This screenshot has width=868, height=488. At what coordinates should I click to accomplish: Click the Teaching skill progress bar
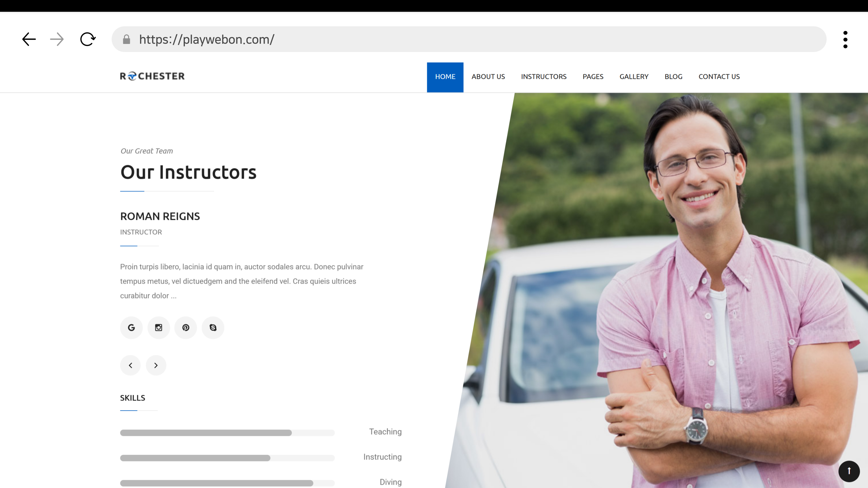click(227, 433)
